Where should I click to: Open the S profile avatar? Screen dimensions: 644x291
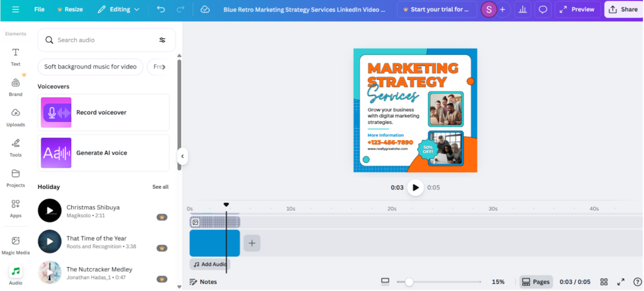point(489,9)
